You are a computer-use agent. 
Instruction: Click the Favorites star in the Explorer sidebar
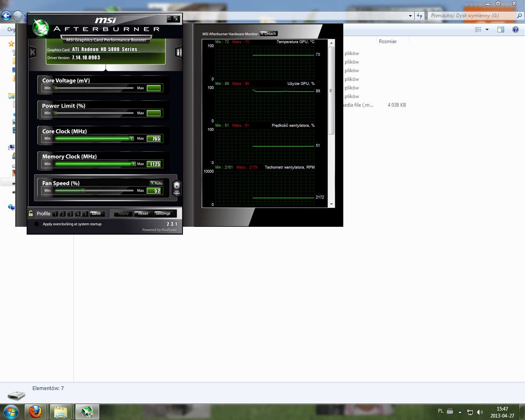tap(11, 44)
